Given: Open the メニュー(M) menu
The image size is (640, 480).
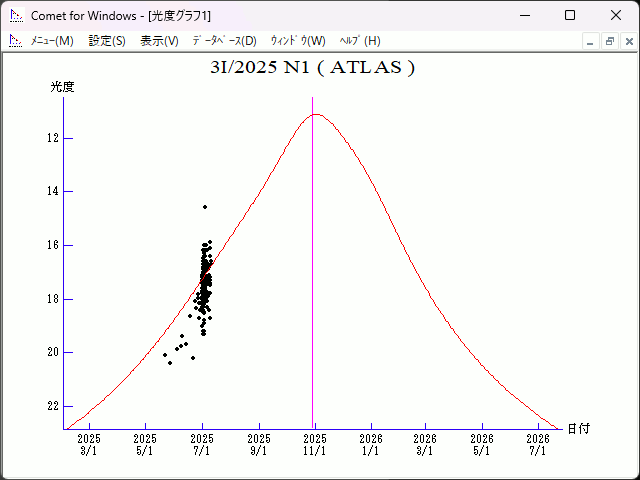Looking at the screenshot, I should click(x=52, y=41).
